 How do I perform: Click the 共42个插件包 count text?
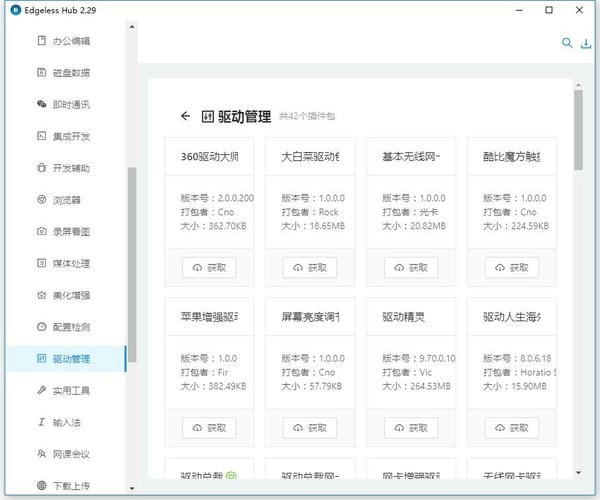pyautogui.click(x=307, y=116)
